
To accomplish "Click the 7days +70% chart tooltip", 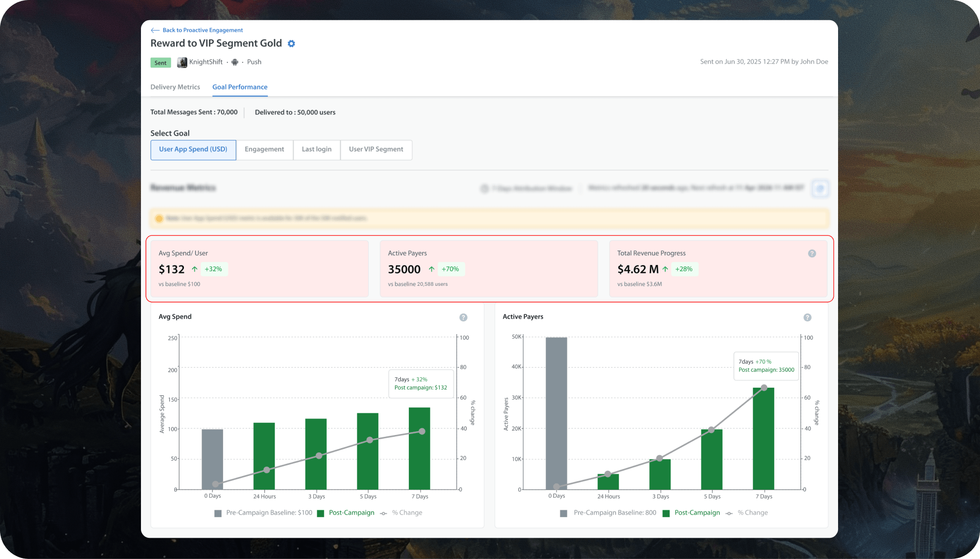I will point(767,366).
